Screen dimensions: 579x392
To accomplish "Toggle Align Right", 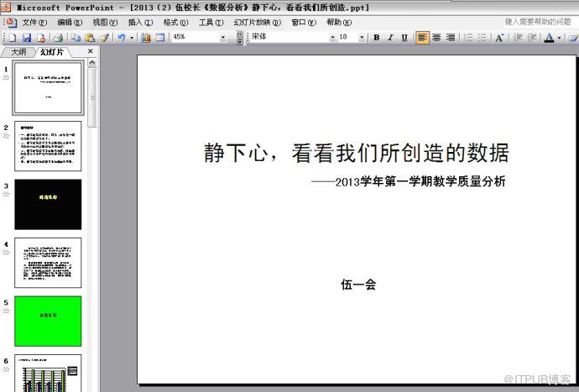I will [451, 37].
